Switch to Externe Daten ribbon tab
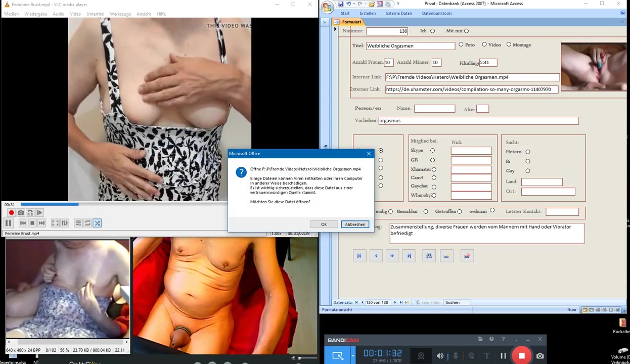The height and width of the screenshot is (364, 630). [398, 13]
